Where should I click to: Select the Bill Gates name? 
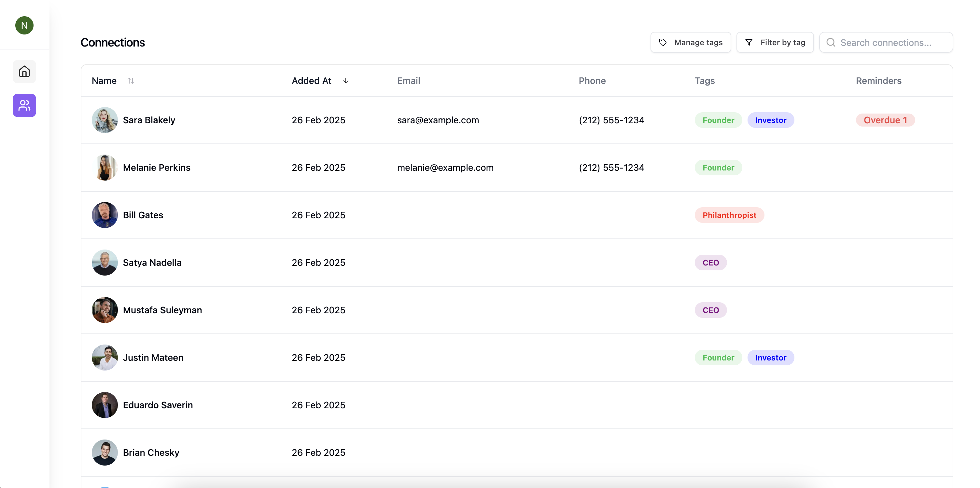pyautogui.click(x=143, y=215)
